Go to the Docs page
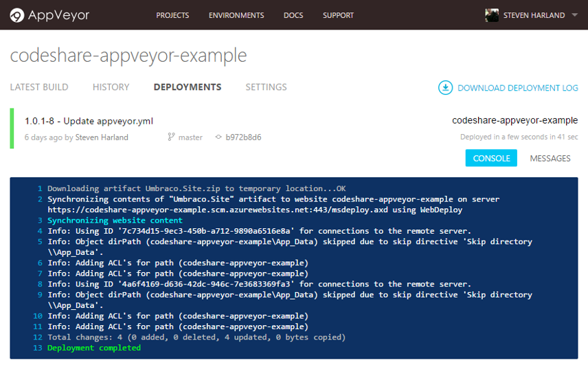This screenshot has height=367, width=588. click(293, 15)
